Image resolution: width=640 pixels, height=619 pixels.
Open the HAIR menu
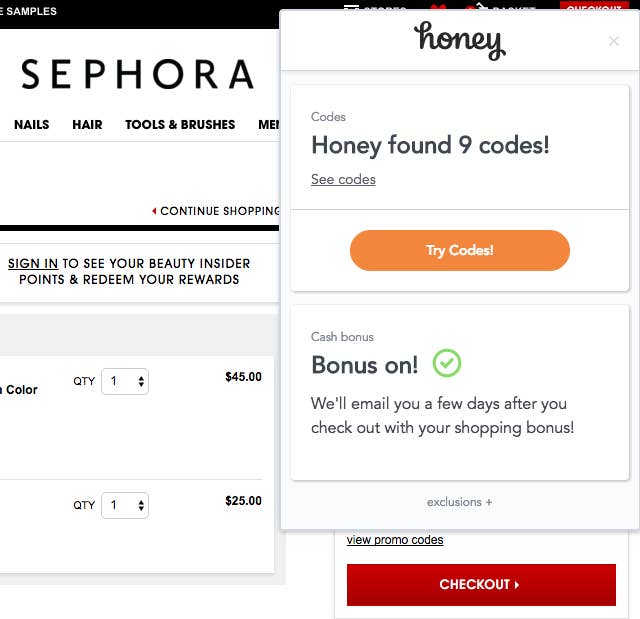click(x=87, y=125)
